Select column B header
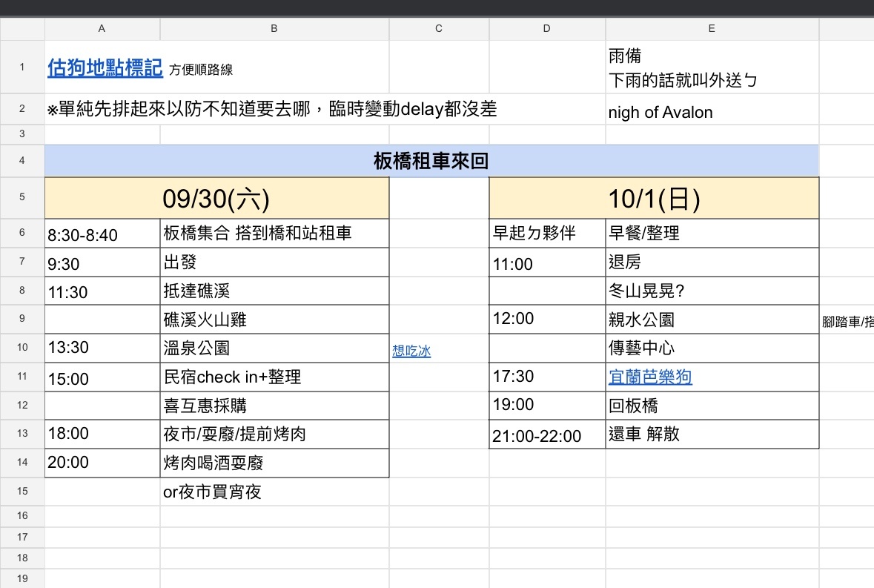This screenshot has width=874, height=588. [x=274, y=28]
